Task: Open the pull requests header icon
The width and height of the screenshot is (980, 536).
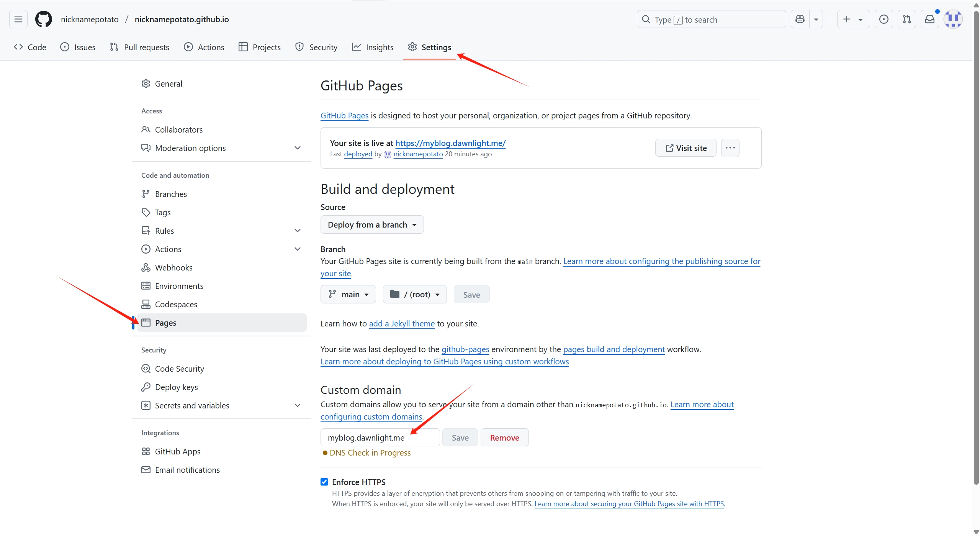Action: [906, 19]
